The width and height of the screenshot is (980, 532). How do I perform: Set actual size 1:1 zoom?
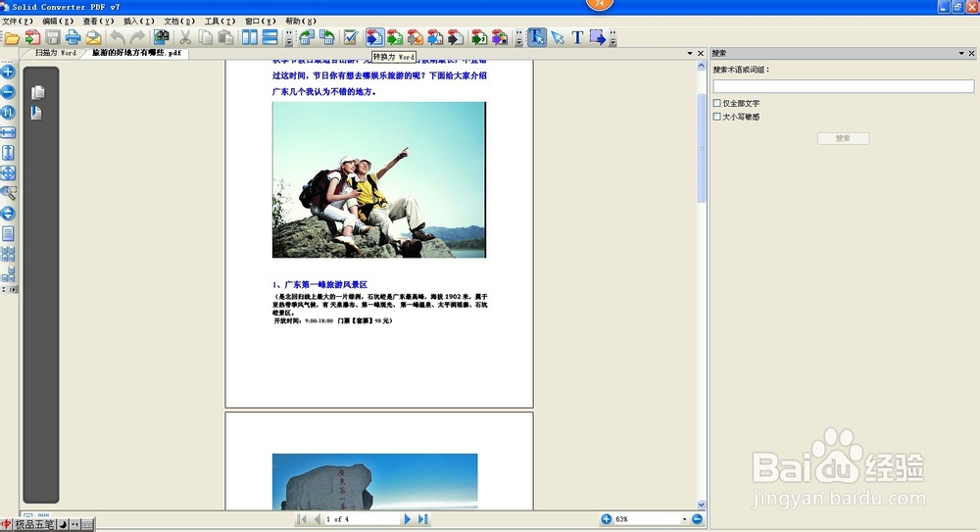8,113
